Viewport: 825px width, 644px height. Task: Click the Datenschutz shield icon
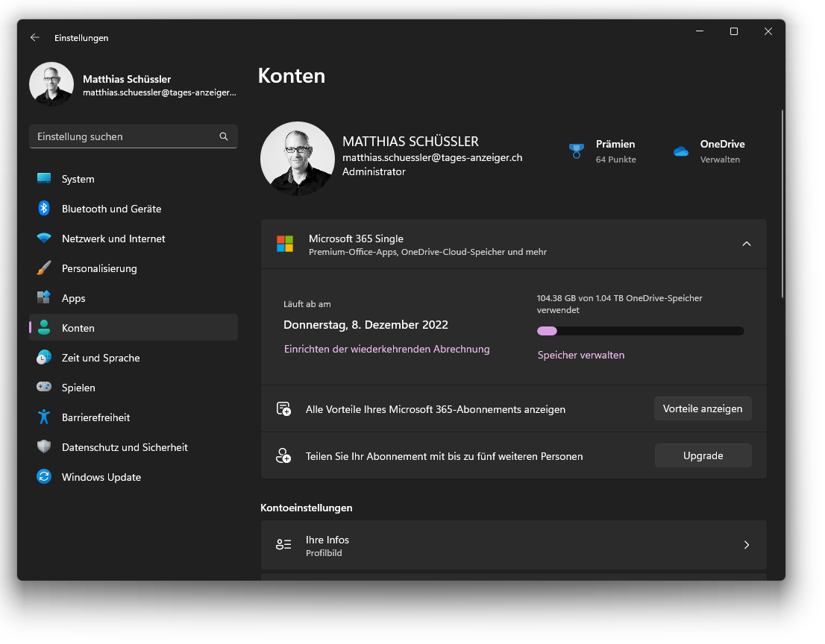click(44, 447)
